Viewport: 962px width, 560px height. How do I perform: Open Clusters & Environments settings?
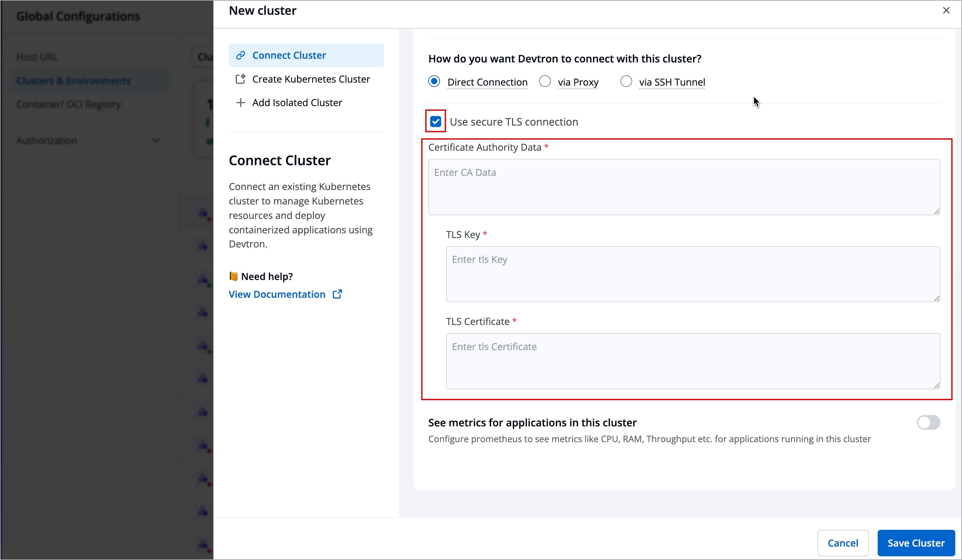point(73,81)
